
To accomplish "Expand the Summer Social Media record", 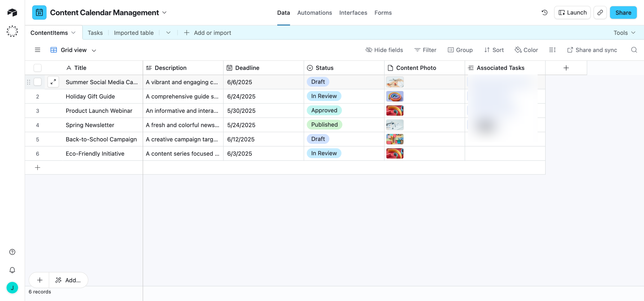I will [x=53, y=82].
